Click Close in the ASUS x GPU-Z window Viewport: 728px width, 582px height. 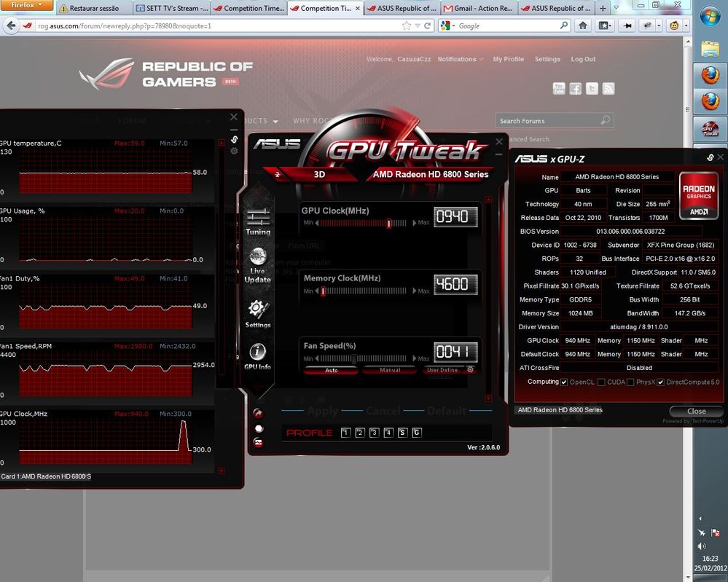[x=696, y=412]
